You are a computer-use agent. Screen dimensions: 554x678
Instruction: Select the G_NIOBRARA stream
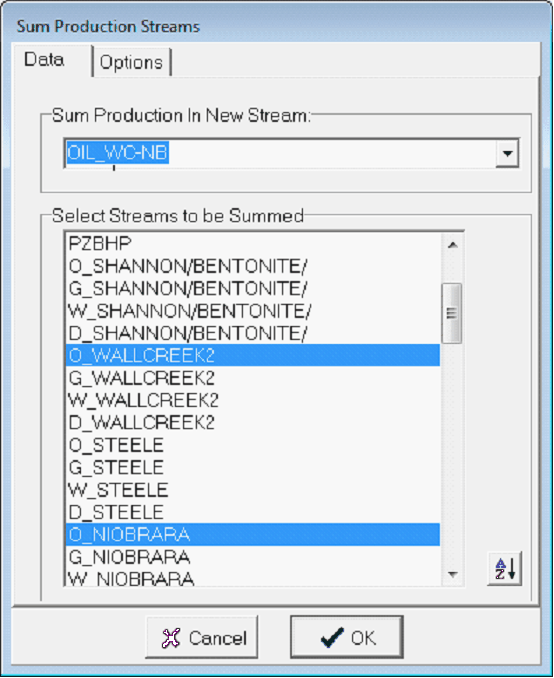click(x=253, y=557)
